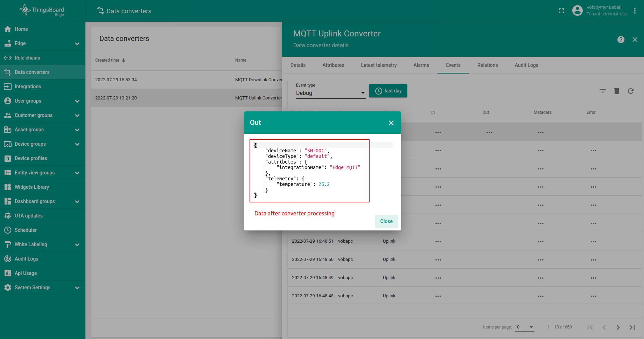The image size is (644, 339).
Task: Close the Out dialog with X
Action: tap(391, 123)
